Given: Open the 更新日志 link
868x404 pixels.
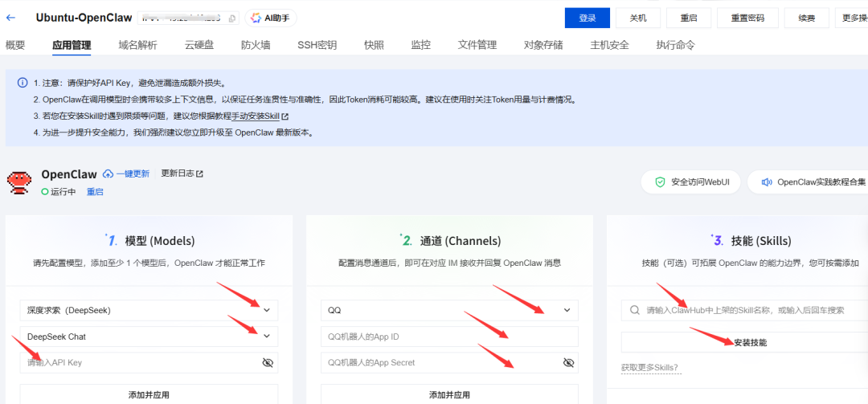Looking at the screenshot, I should 177,173.
